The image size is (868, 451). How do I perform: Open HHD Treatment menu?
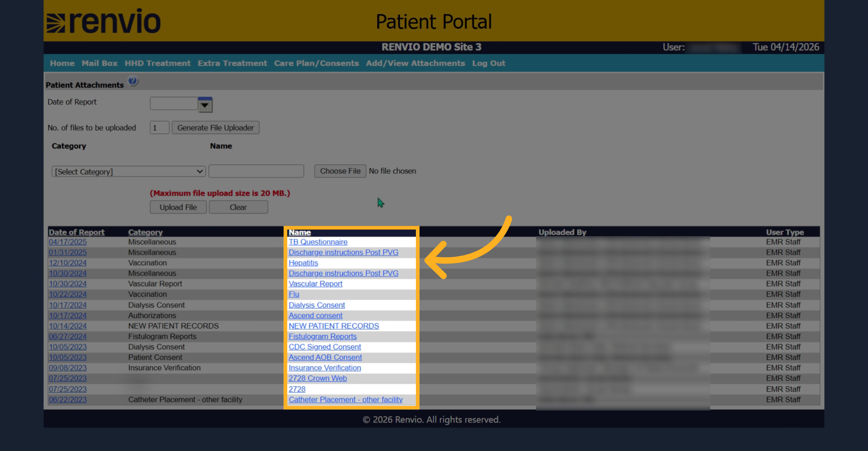[x=158, y=63]
